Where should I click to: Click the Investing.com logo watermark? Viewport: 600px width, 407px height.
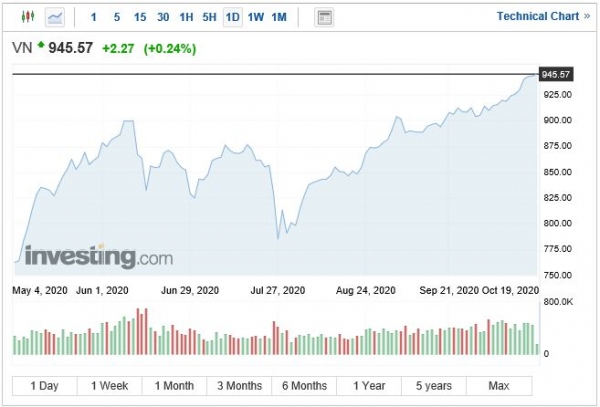[x=98, y=257]
